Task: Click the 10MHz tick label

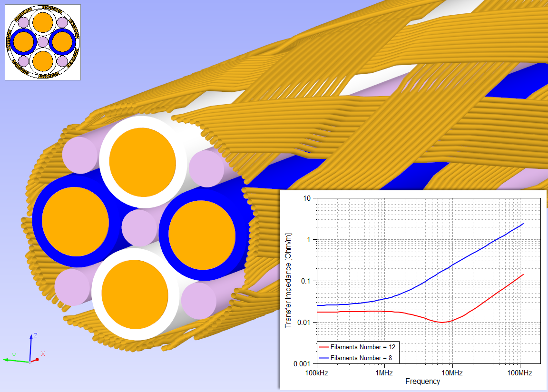Action: 452,372
